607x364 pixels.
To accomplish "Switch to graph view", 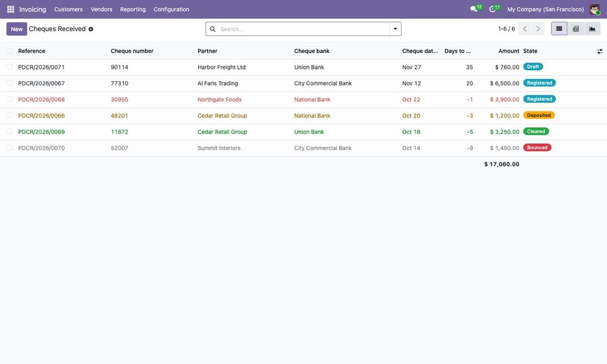I will point(592,28).
